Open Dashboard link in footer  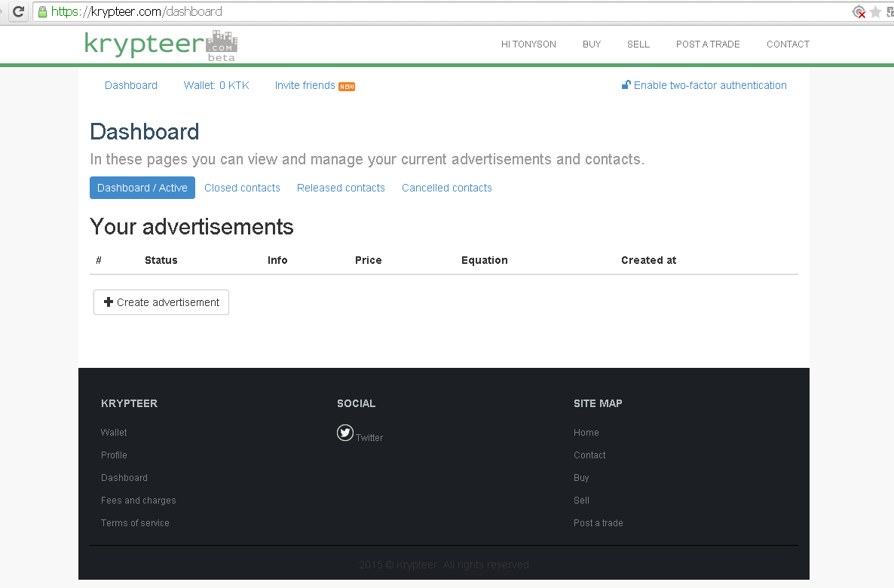(124, 478)
